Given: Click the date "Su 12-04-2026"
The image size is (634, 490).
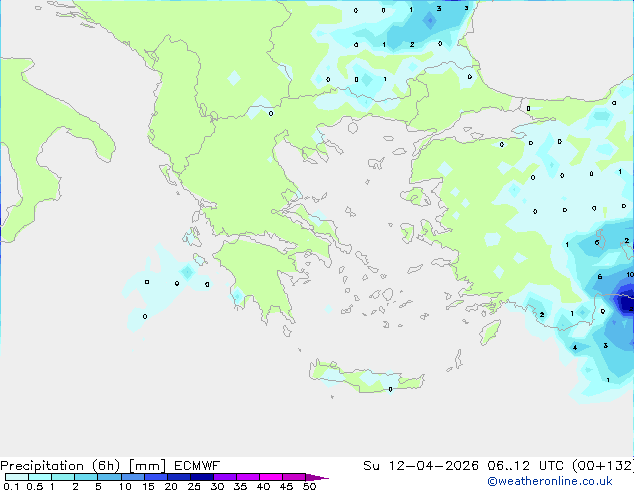Looking at the screenshot, I should coord(421,466).
